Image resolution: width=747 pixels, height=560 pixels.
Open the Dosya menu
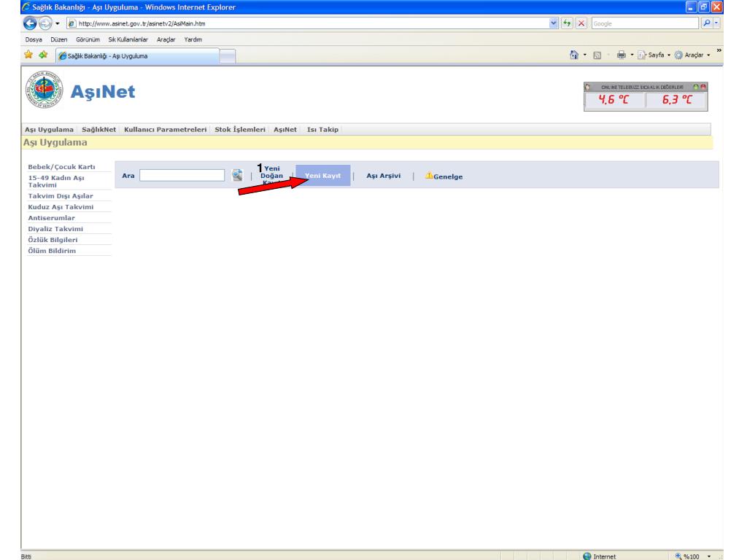coord(34,39)
